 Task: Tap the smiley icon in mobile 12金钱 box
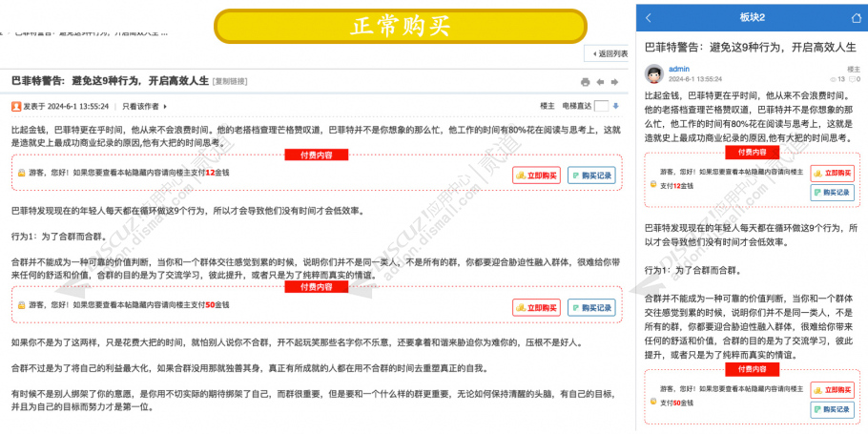653,184
